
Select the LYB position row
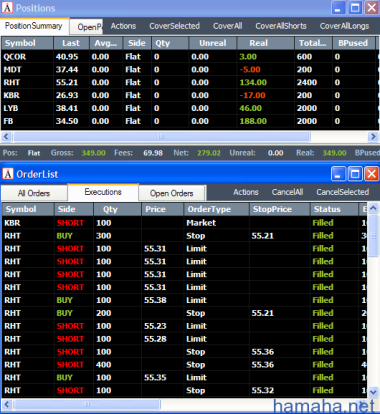pos(189,108)
